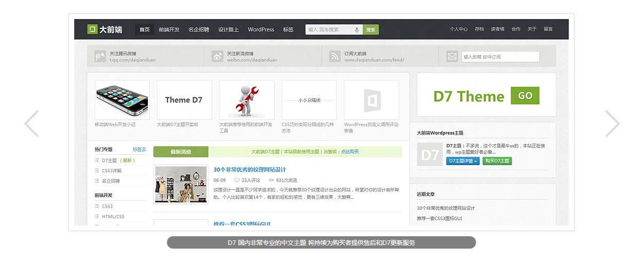The height and width of the screenshot is (261, 644).
Task: Open the sidebar item D7主题（最新）
Action: [x=118, y=160]
